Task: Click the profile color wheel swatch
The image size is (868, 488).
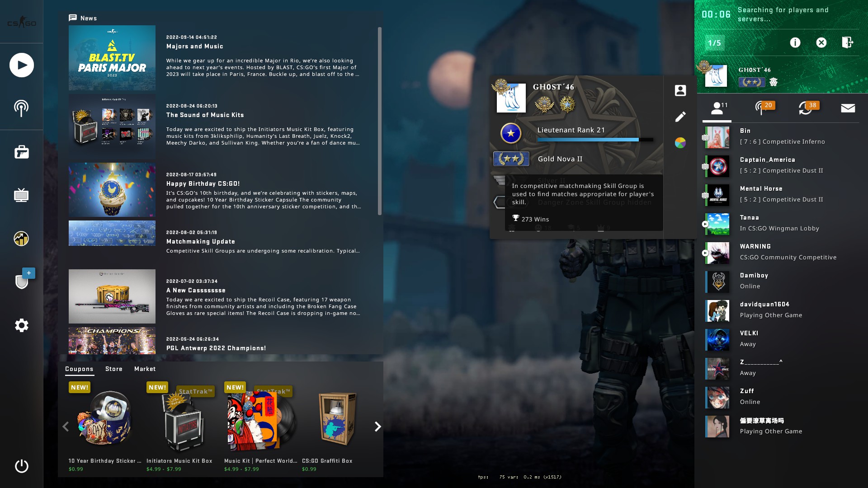Action: (x=680, y=143)
